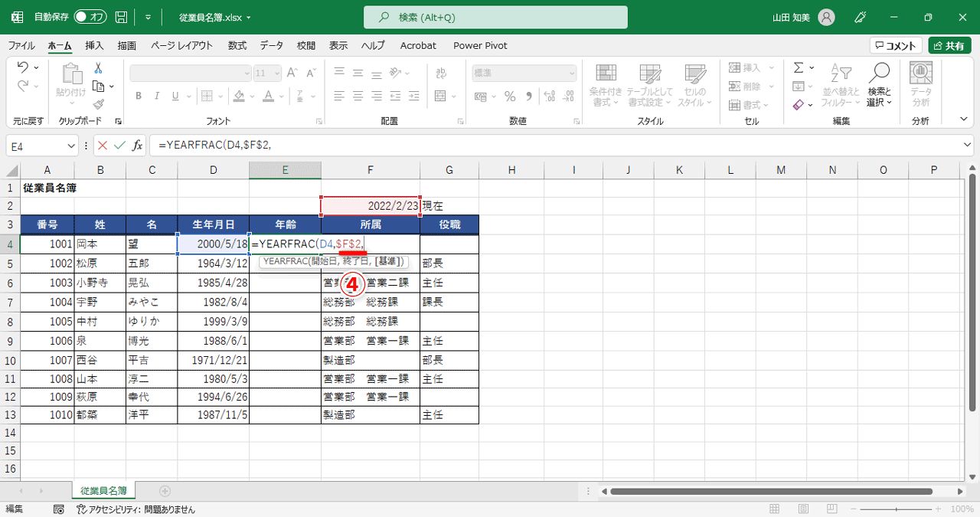Click the Save icon in the title bar

point(121,16)
